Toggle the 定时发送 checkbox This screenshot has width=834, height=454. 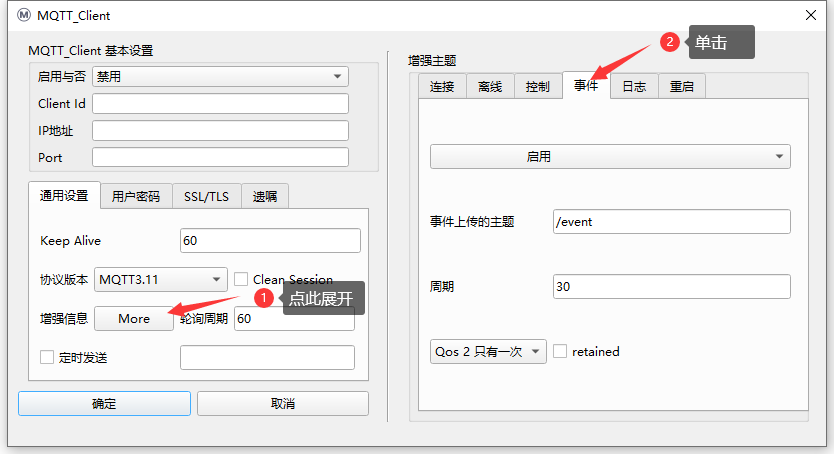47,358
